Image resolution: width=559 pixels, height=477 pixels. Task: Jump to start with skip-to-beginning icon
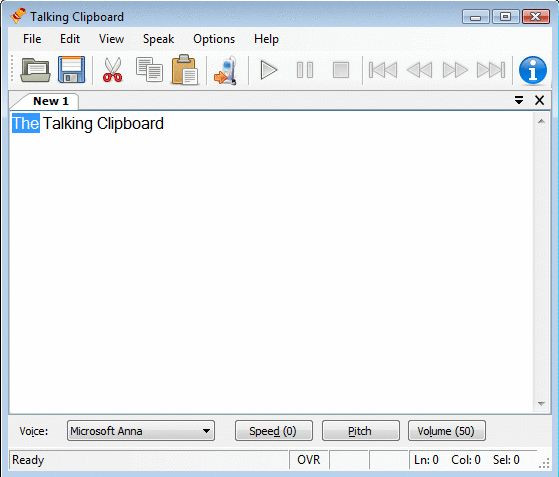383,70
